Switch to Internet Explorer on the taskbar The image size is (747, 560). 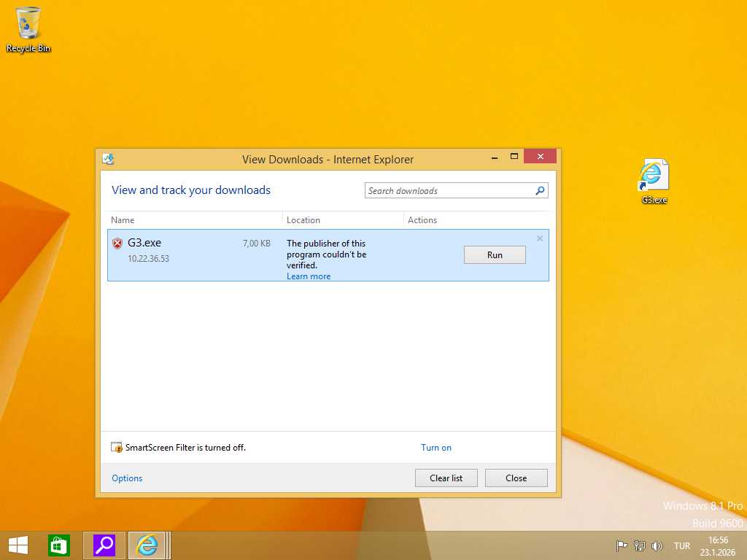click(147, 545)
